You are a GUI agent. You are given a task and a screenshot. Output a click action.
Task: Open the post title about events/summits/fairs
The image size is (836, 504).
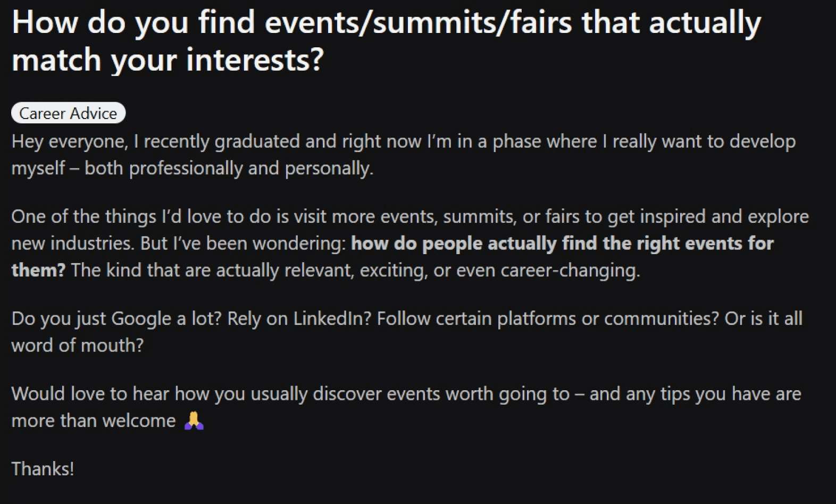pyautogui.click(x=386, y=41)
